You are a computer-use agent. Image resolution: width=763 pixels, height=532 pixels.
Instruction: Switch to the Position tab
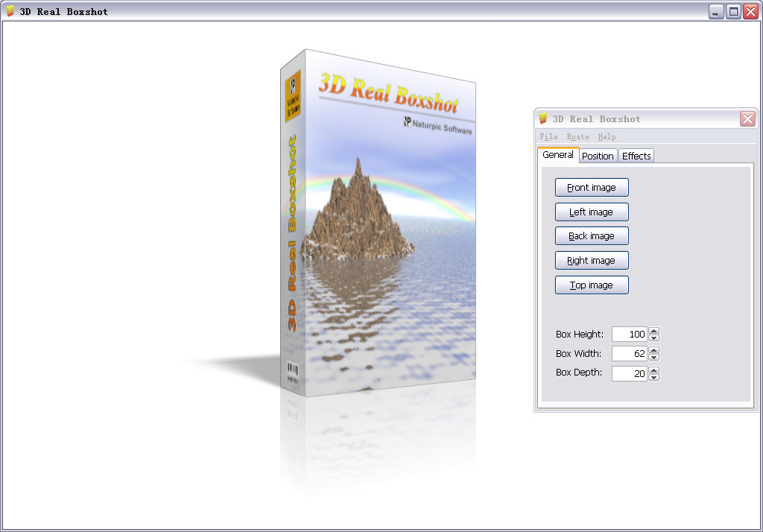(x=598, y=156)
